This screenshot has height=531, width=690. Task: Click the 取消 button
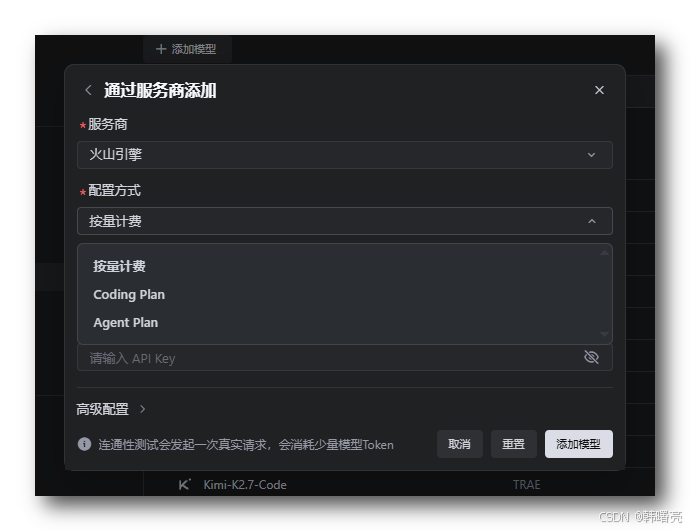[x=459, y=444]
